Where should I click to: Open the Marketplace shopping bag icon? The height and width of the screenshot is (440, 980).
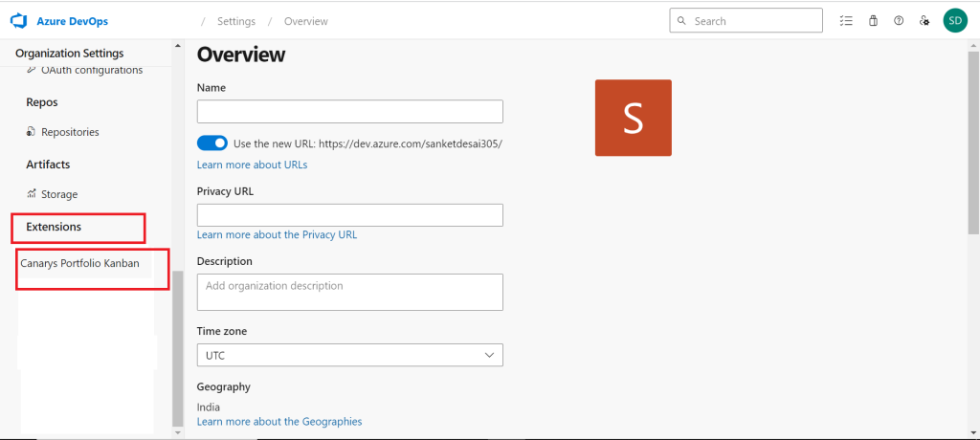(873, 21)
